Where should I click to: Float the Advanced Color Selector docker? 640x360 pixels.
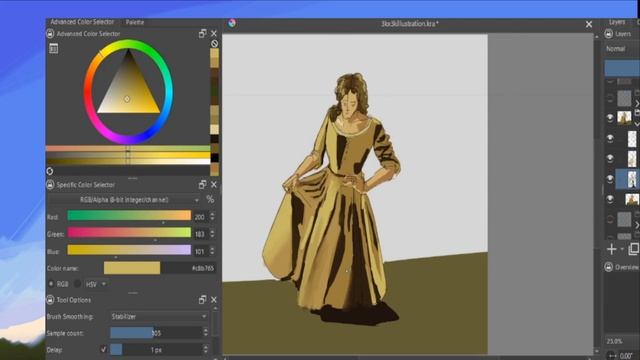click(x=202, y=33)
